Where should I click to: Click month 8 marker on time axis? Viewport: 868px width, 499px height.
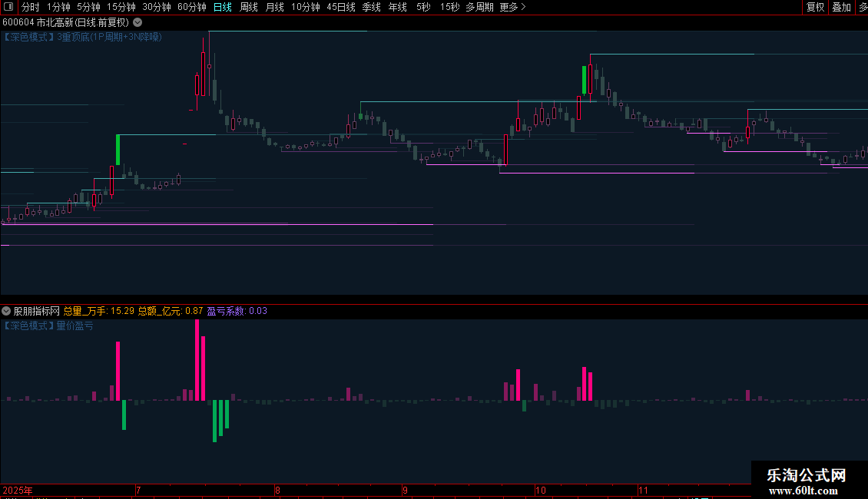(277, 490)
